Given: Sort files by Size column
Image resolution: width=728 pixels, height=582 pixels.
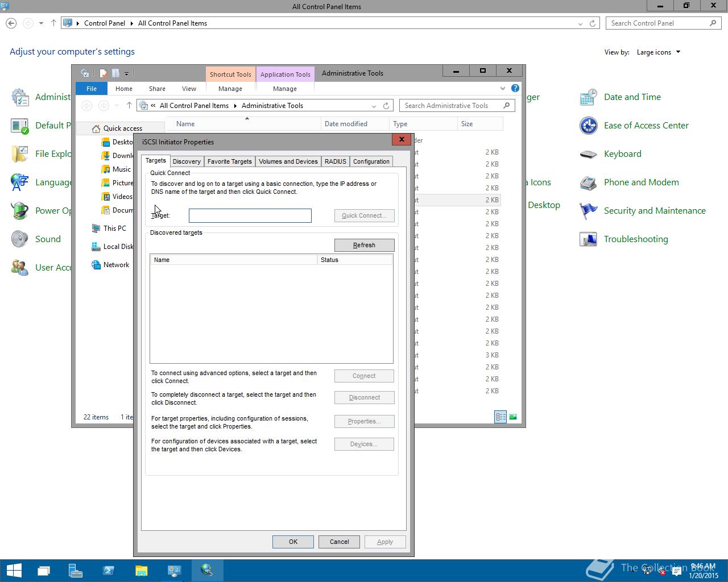Looking at the screenshot, I should [481, 123].
